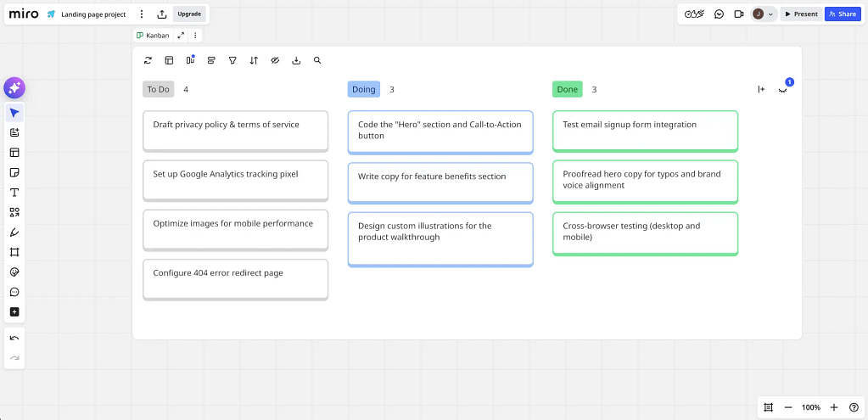This screenshot has width=868, height=420.
Task: Open the Kanban column settings icon
Action: (190, 60)
